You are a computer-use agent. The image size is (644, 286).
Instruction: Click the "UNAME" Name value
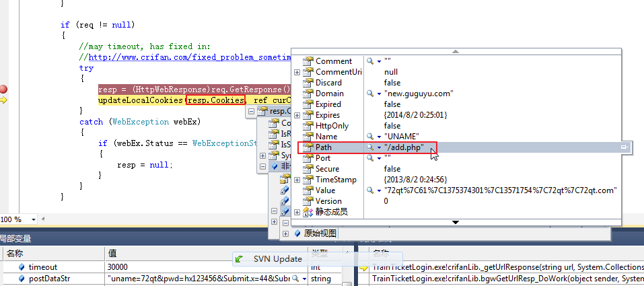pos(401,137)
